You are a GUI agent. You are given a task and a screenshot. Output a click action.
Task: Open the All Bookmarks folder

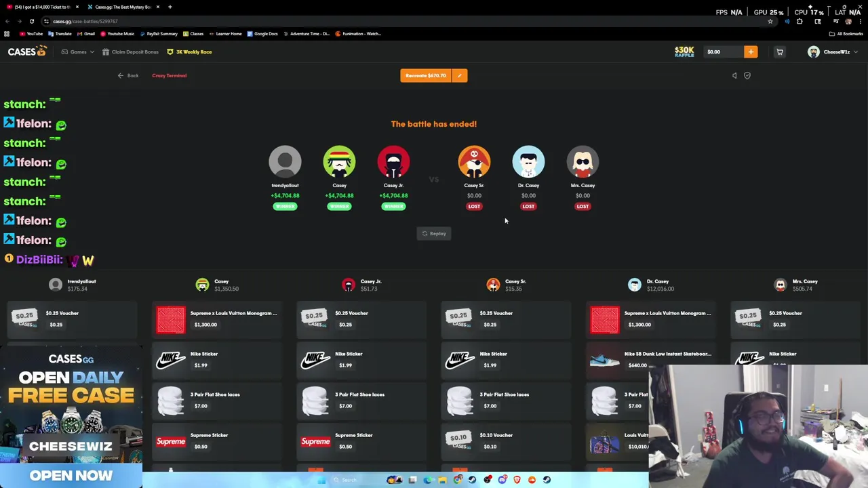pos(848,33)
